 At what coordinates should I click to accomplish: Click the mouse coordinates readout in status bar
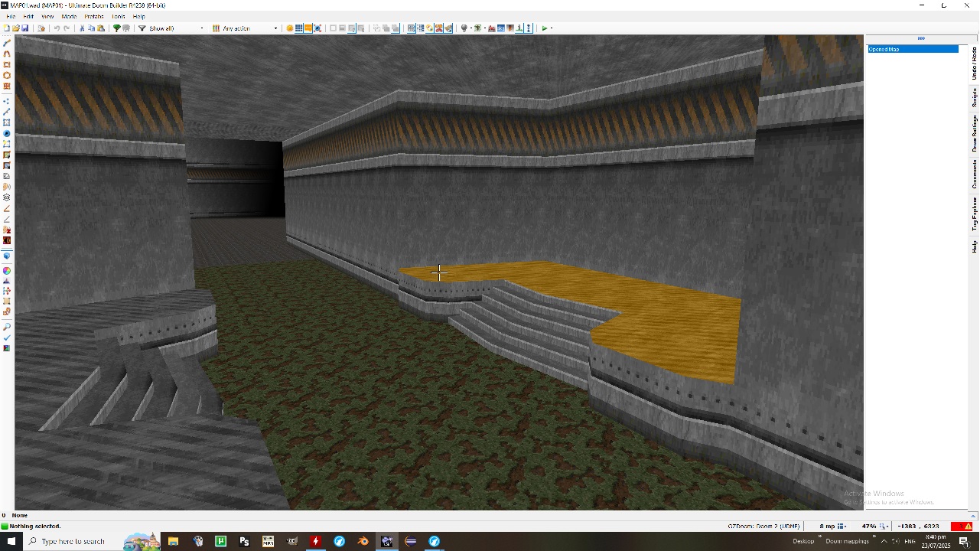point(919,526)
